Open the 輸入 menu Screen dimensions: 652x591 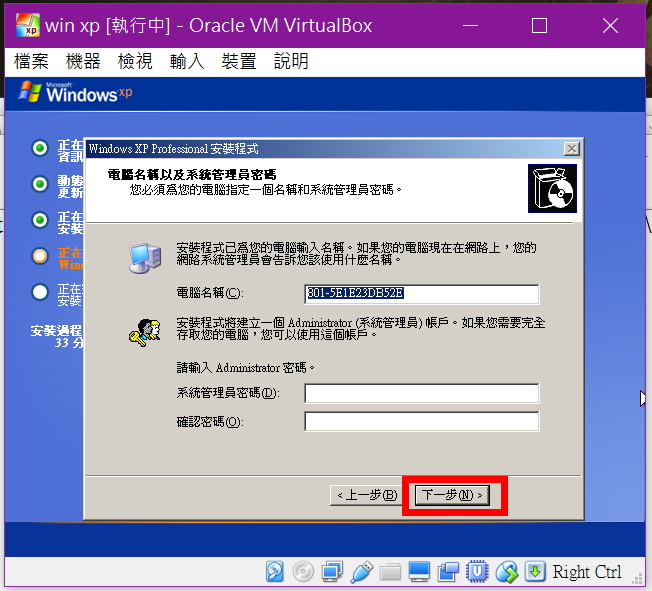pyautogui.click(x=187, y=62)
